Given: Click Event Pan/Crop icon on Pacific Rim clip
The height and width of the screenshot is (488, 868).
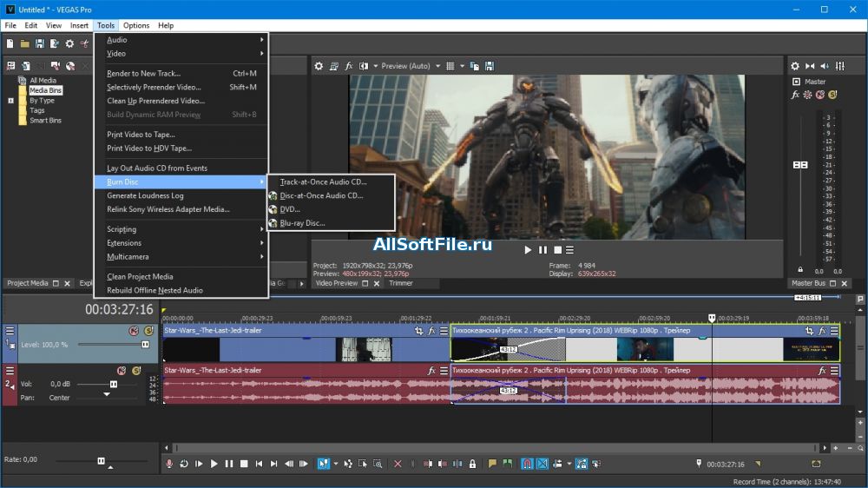Looking at the screenshot, I should pos(809,331).
